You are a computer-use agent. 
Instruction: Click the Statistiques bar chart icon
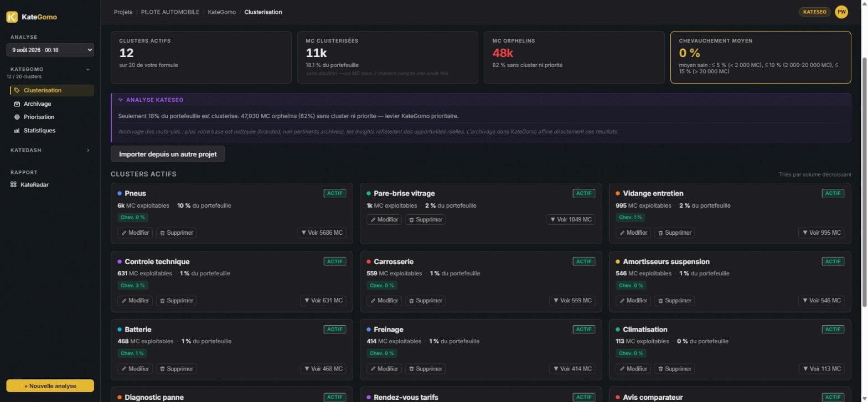coord(17,131)
